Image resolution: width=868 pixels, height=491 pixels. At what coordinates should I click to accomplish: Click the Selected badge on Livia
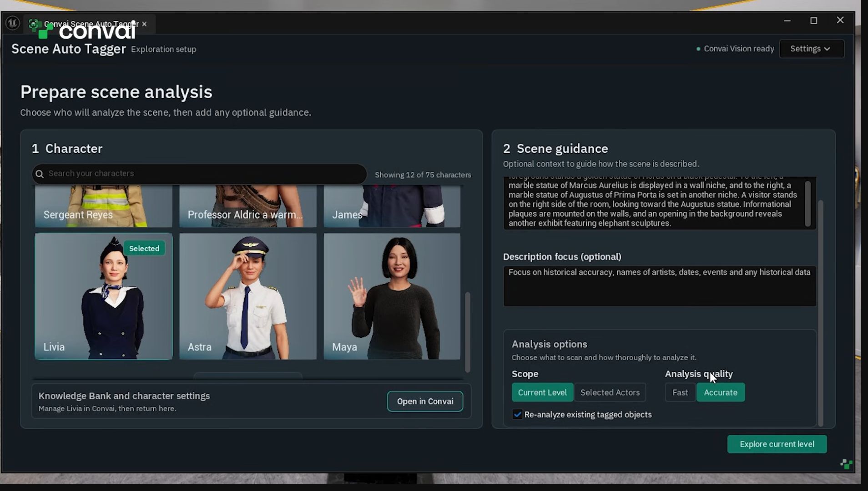pos(144,249)
